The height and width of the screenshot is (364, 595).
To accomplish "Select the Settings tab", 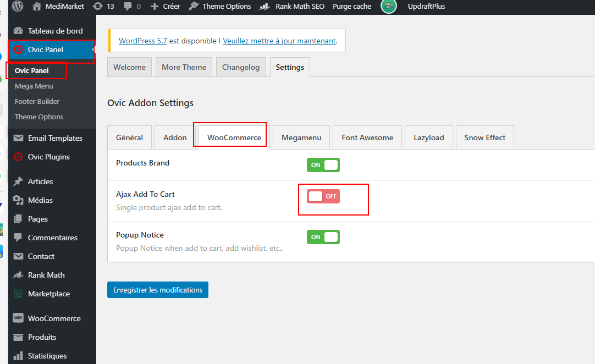I will point(290,67).
